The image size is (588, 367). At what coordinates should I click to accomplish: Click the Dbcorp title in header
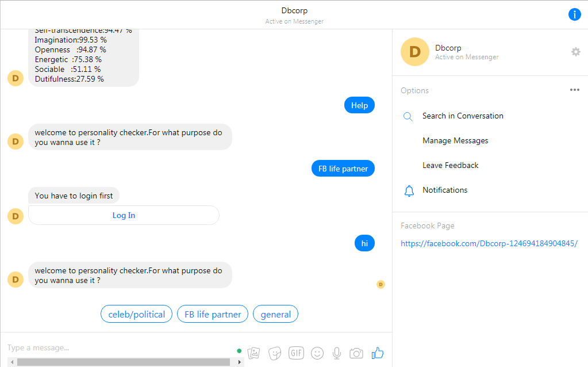(x=294, y=10)
